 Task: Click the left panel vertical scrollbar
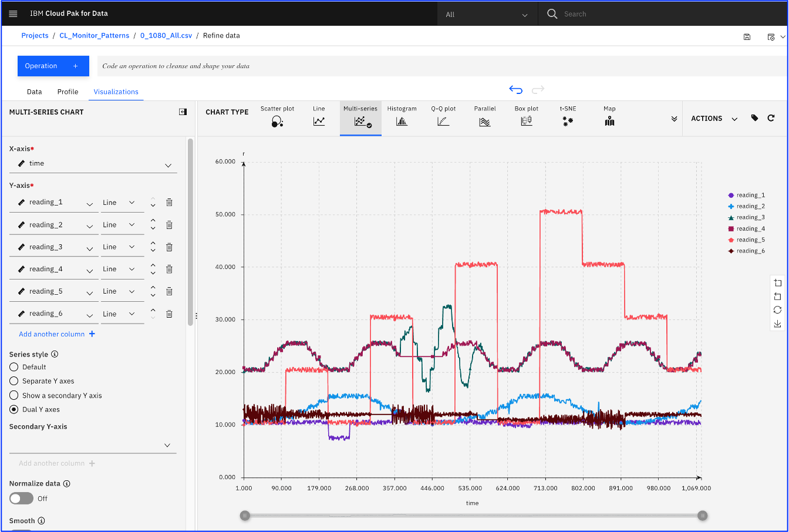pyautogui.click(x=190, y=232)
